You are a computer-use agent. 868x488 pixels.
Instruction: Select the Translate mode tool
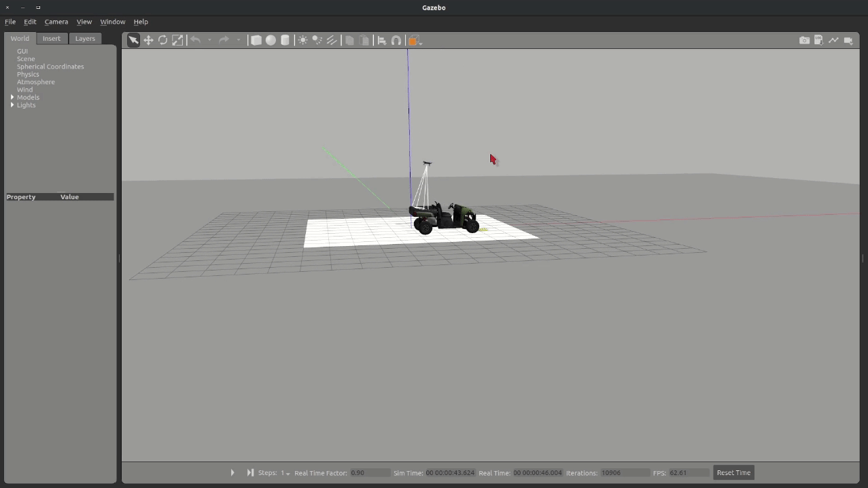click(148, 40)
